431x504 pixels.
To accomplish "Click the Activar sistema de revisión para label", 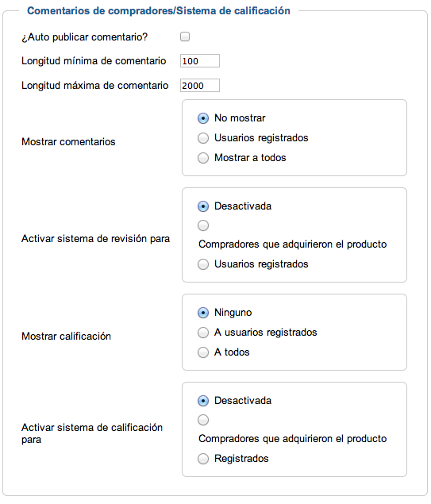I will click(x=95, y=239).
